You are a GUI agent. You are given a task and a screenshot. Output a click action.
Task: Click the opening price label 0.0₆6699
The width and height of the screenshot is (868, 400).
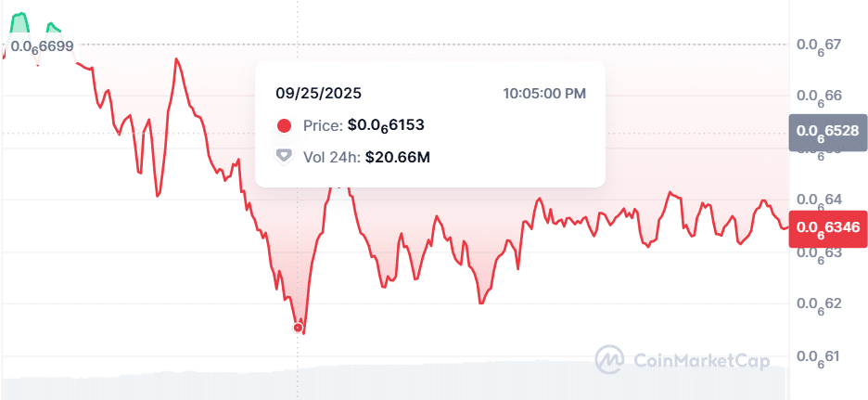(x=43, y=45)
